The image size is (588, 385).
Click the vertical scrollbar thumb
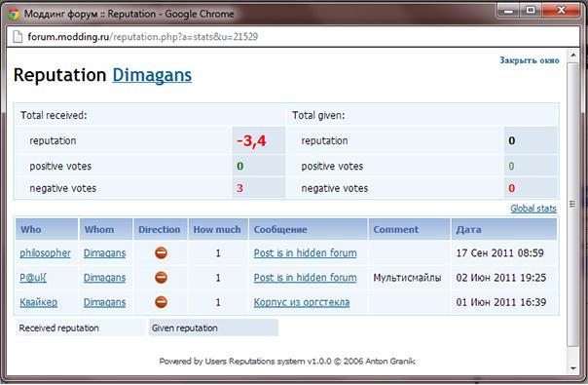pyautogui.click(x=572, y=205)
